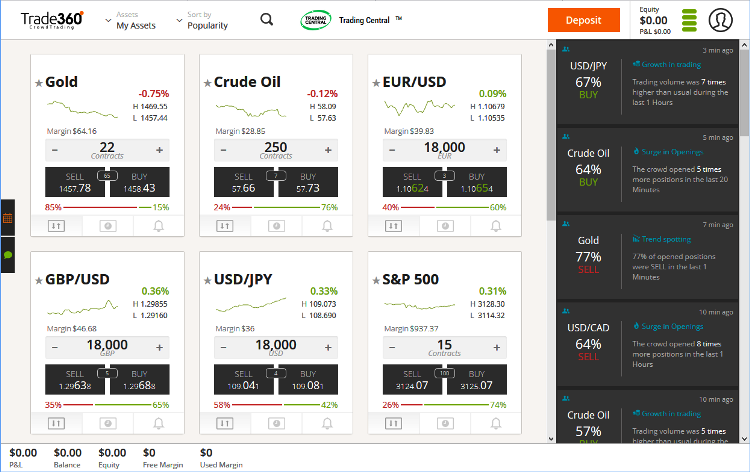The width and height of the screenshot is (750, 472).
Task: Click the asset grid scroll down arrow
Action: [551, 439]
